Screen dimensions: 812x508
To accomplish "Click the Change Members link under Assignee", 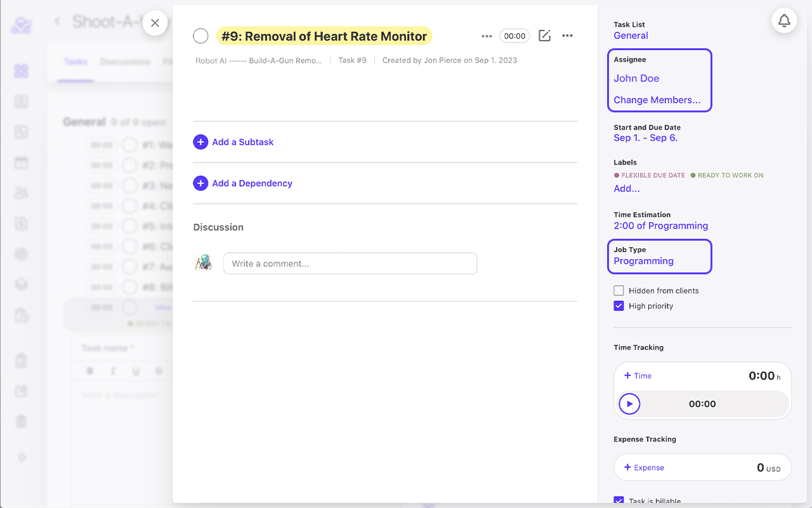I will (656, 100).
